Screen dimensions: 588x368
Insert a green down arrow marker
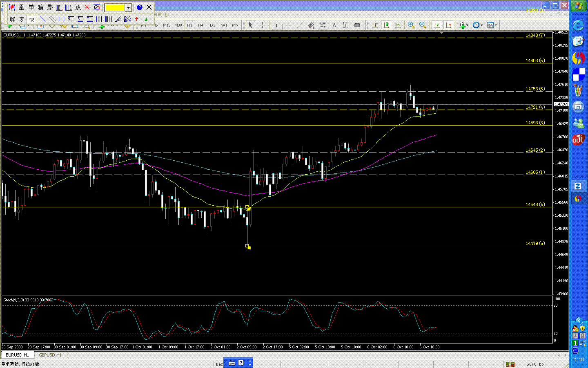pos(146,19)
